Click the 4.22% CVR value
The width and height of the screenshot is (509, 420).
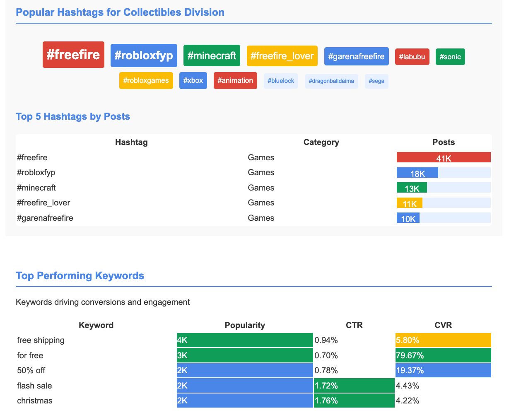pyautogui.click(x=408, y=401)
